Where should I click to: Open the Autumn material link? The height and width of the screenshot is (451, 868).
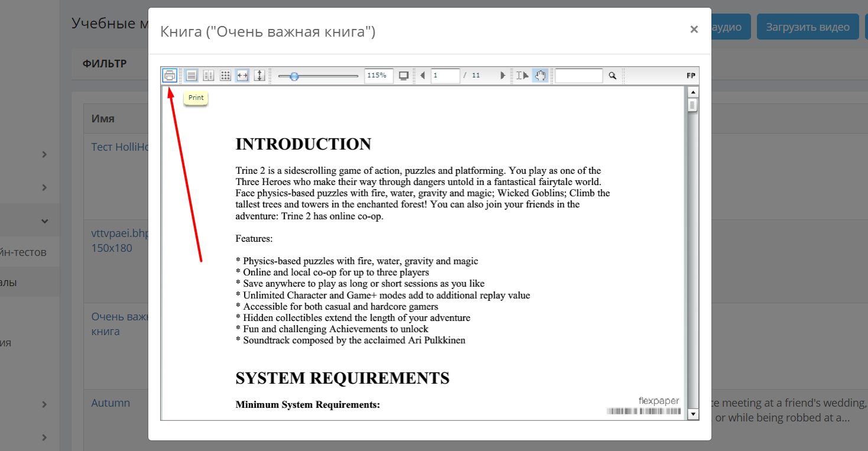click(110, 403)
